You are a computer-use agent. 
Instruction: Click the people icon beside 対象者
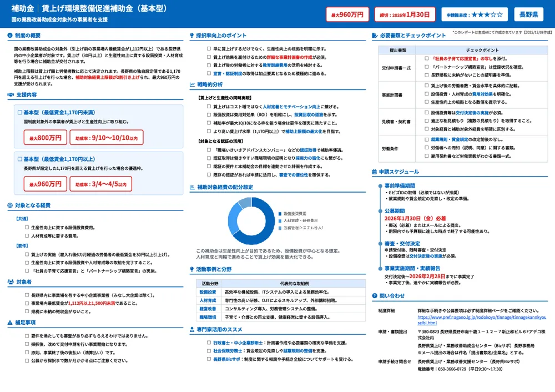10,282
